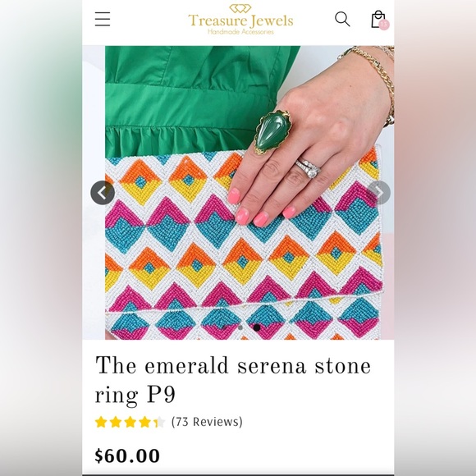The width and height of the screenshot is (476, 476).
Task: Advance to the next product photo arrow
Action: coord(378,193)
